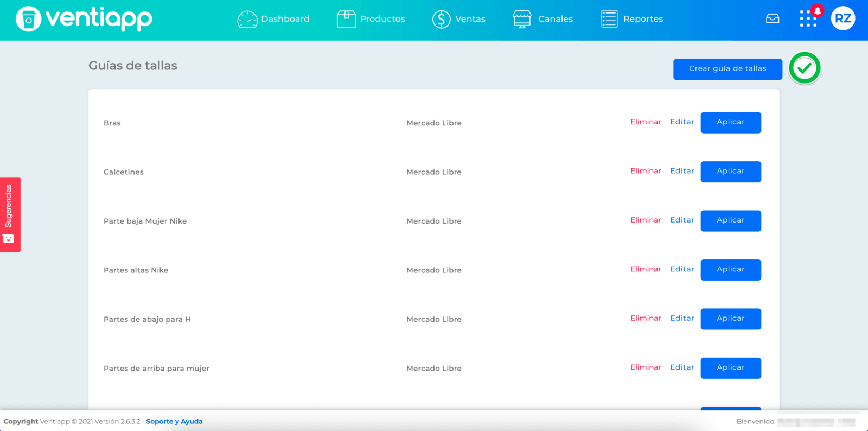
Task: Open the Dashboard menu label
Action: (285, 19)
